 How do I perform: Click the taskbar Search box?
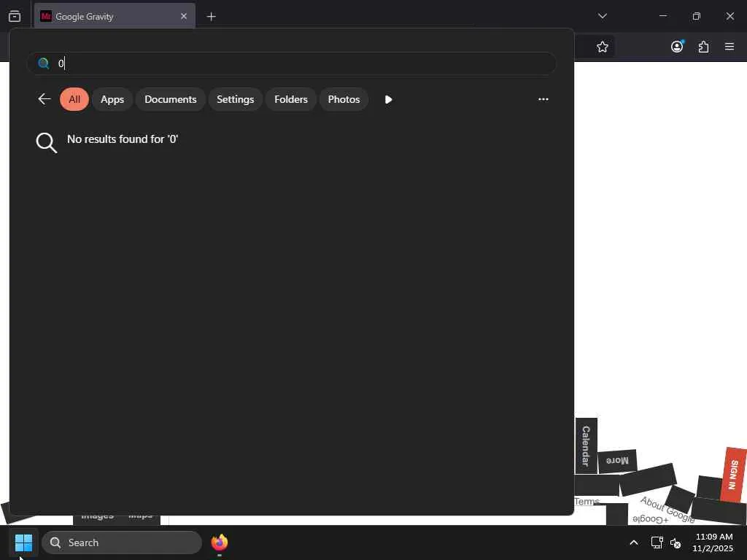point(122,542)
